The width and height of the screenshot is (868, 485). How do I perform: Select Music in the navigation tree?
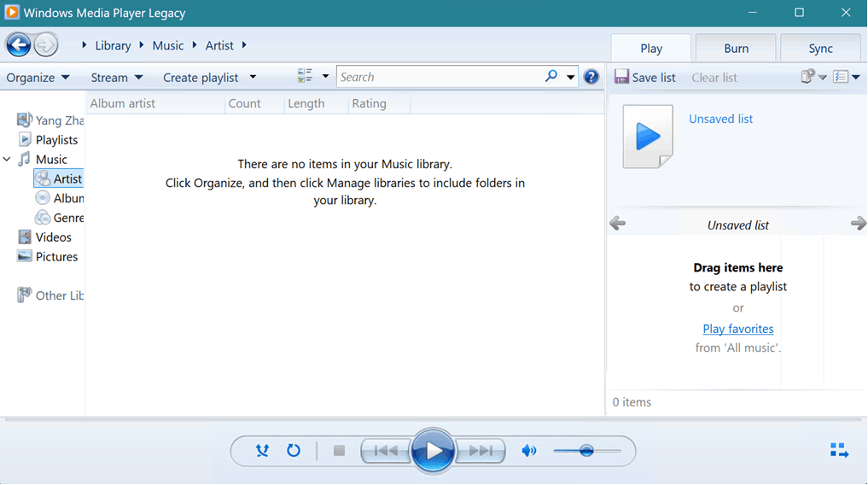tap(43, 159)
